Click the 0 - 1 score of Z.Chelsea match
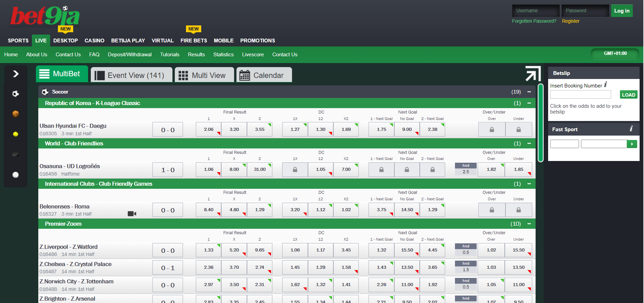Viewport: 644px width, 303px height. (168, 268)
